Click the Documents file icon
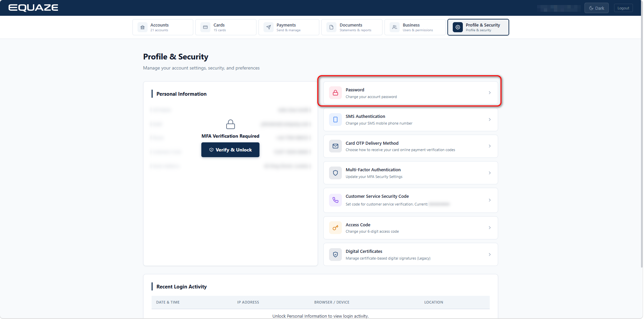Image resolution: width=644 pixels, height=319 pixels. click(331, 27)
